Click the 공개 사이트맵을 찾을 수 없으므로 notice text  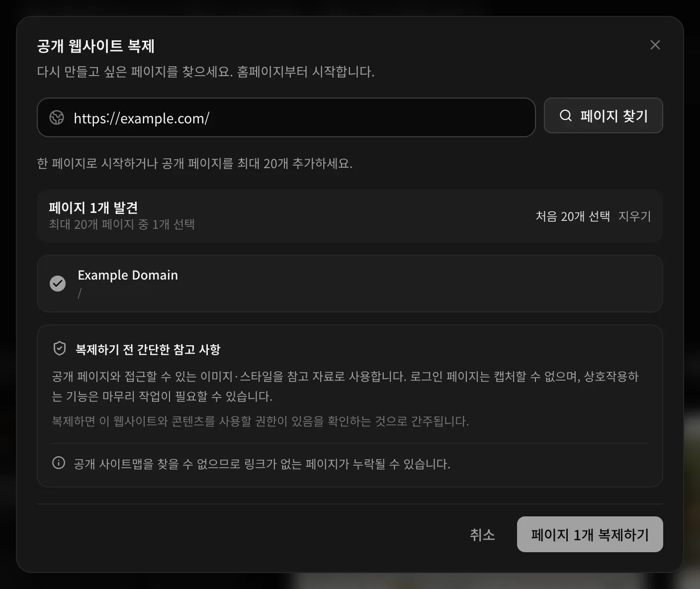click(262, 464)
